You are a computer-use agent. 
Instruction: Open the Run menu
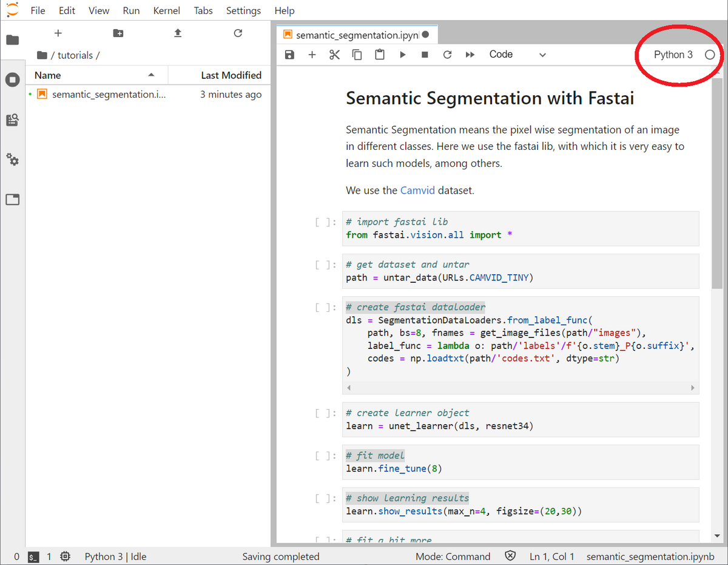click(131, 10)
